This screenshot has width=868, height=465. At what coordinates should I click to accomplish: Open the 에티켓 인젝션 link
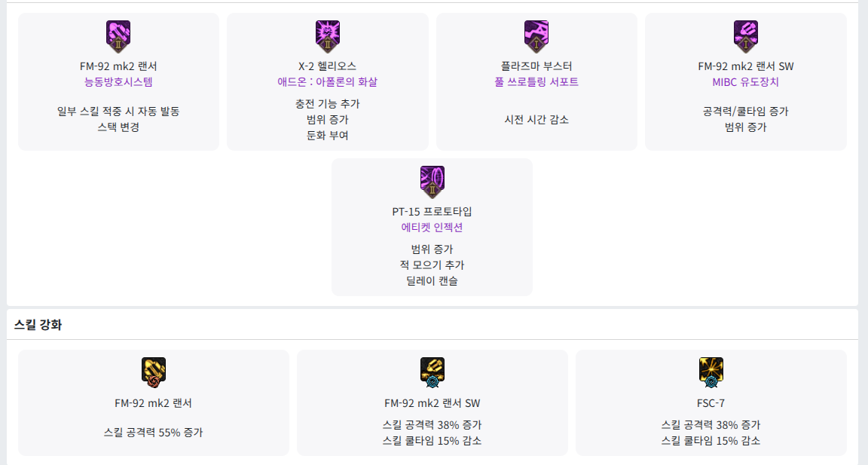(432, 228)
